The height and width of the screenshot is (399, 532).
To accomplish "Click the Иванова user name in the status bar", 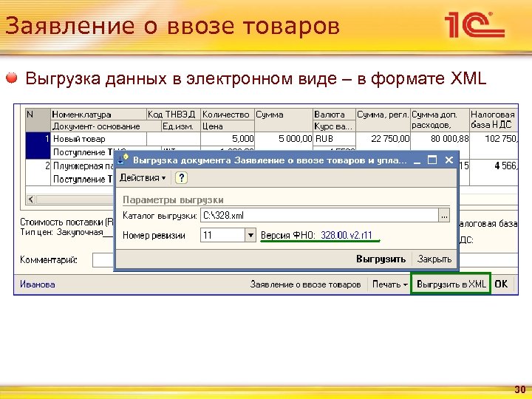I will point(38,284).
